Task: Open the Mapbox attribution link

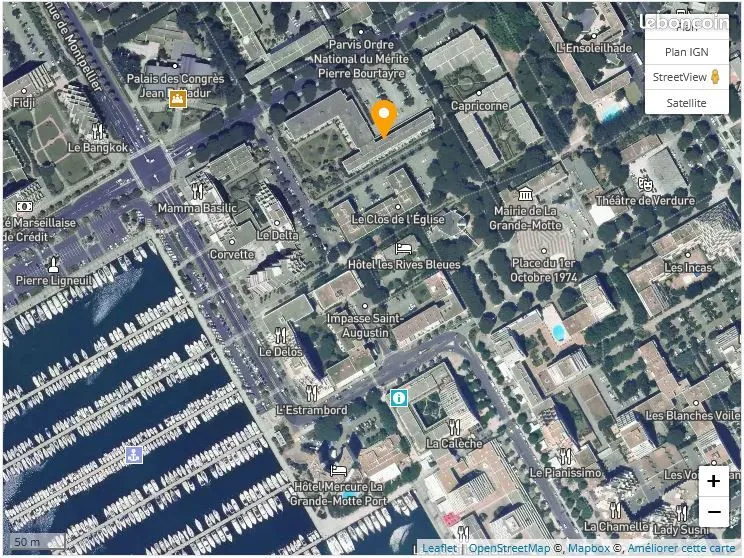Action: coord(588,548)
